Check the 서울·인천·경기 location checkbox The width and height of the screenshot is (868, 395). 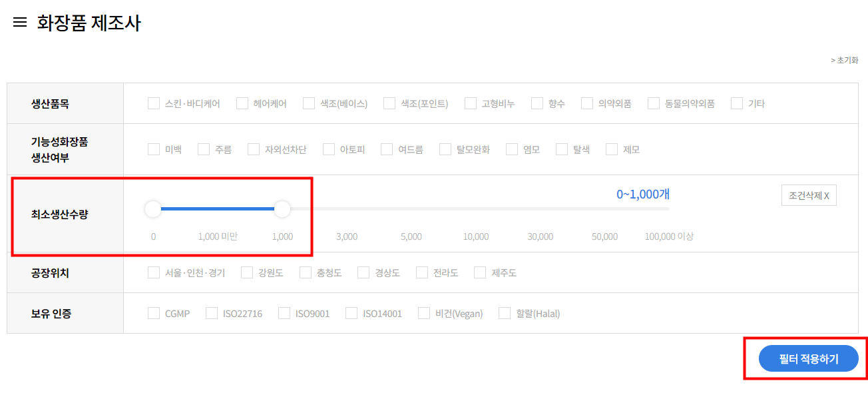tap(154, 272)
